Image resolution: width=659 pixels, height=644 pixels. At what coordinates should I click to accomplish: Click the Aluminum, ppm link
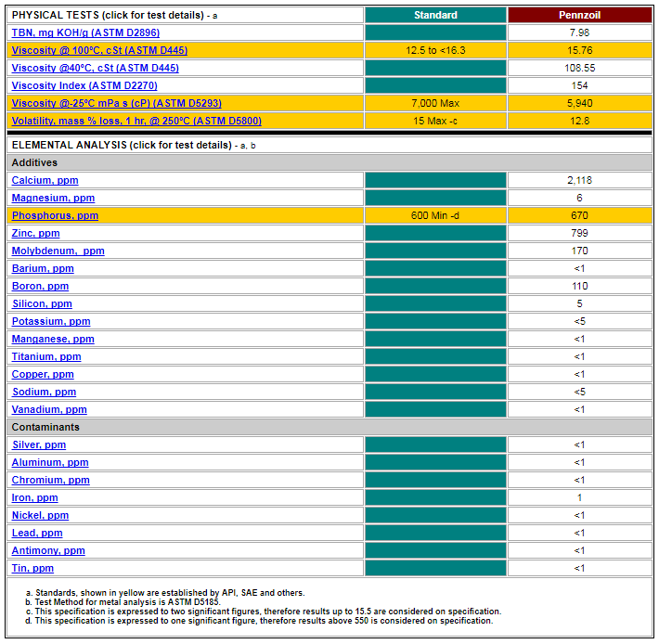[x=50, y=462]
